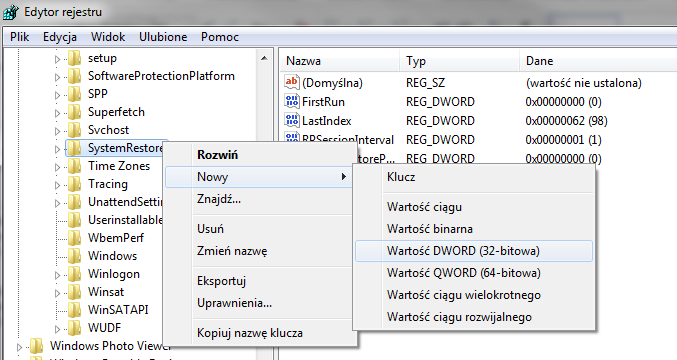
Task: Expand the Winlogon key
Action: pos(57,275)
